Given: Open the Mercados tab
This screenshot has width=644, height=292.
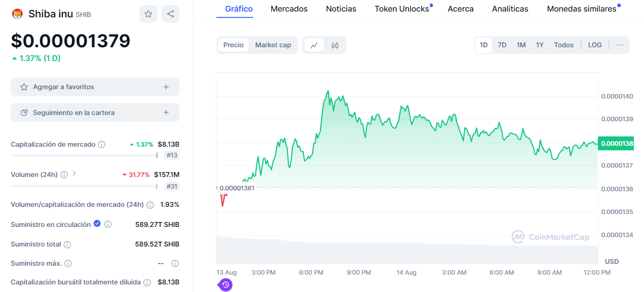Looking at the screenshot, I should (x=289, y=9).
